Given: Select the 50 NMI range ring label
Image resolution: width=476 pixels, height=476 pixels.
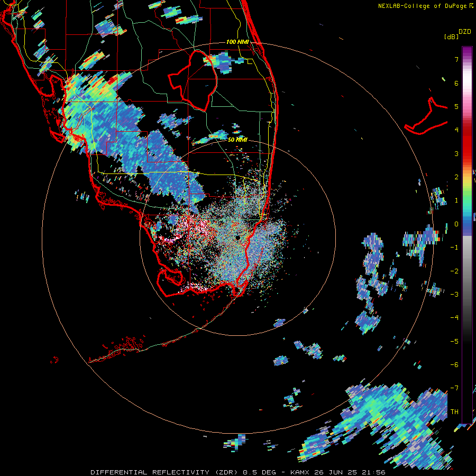Looking at the screenshot, I should (x=237, y=140).
